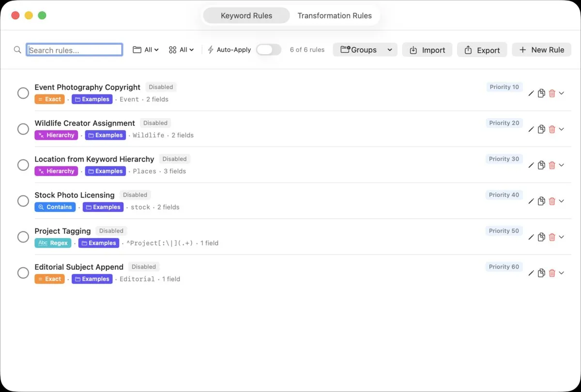Select the Keyword Rules tab
Screen dimensions: 581x392
click(246, 15)
